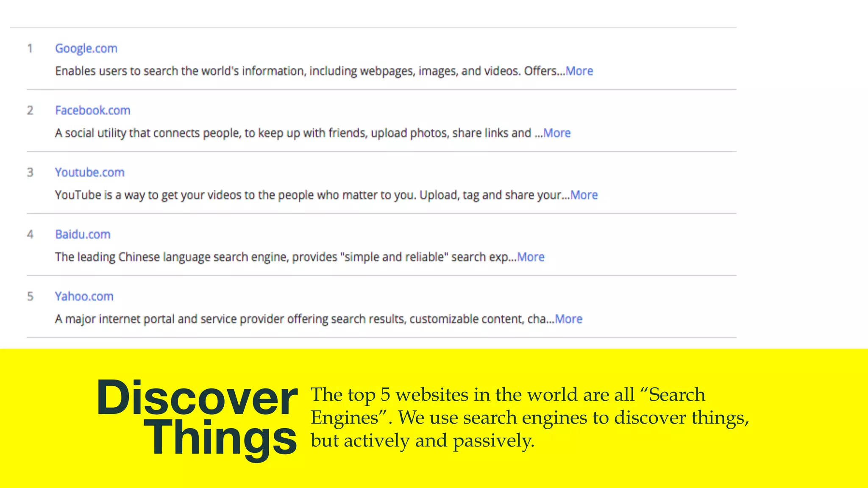Expand the Yahoo description More link
Viewport: 868px width, 488px height.
(x=568, y=319)
